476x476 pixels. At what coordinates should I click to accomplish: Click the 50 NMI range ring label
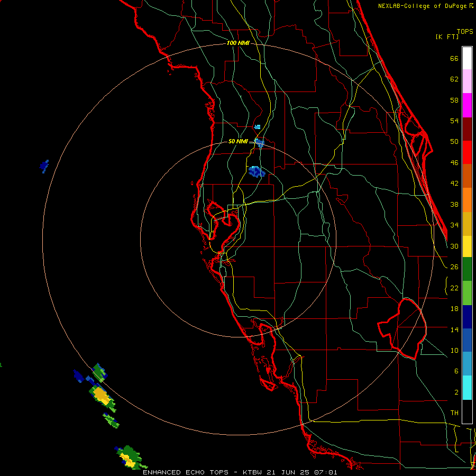[238, 141]
